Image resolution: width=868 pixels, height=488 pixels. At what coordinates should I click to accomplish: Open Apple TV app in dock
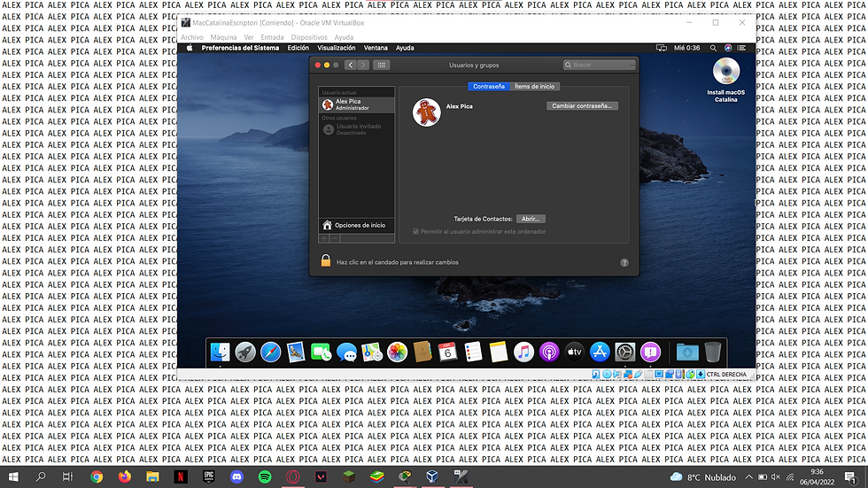click(x=575, y=352)
